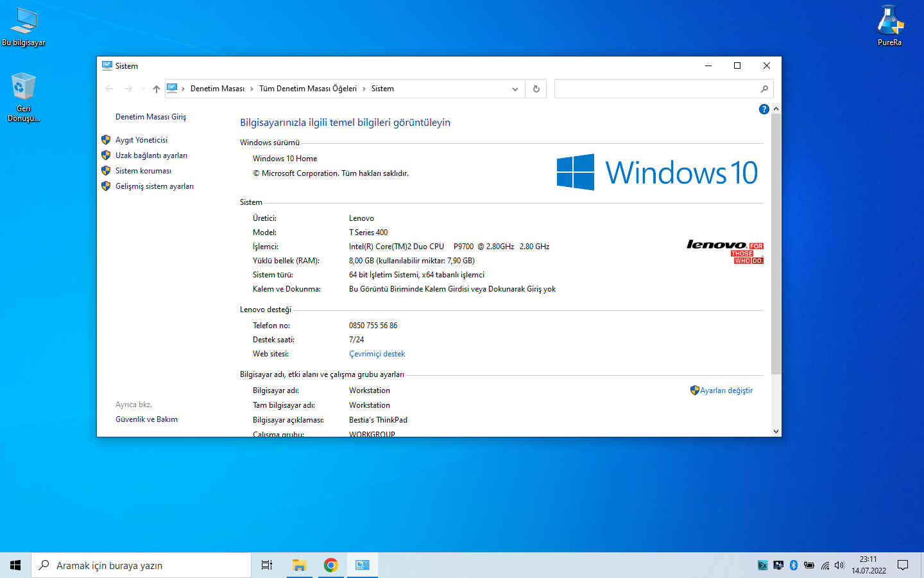Expand the address bar history dropdown

515,89
